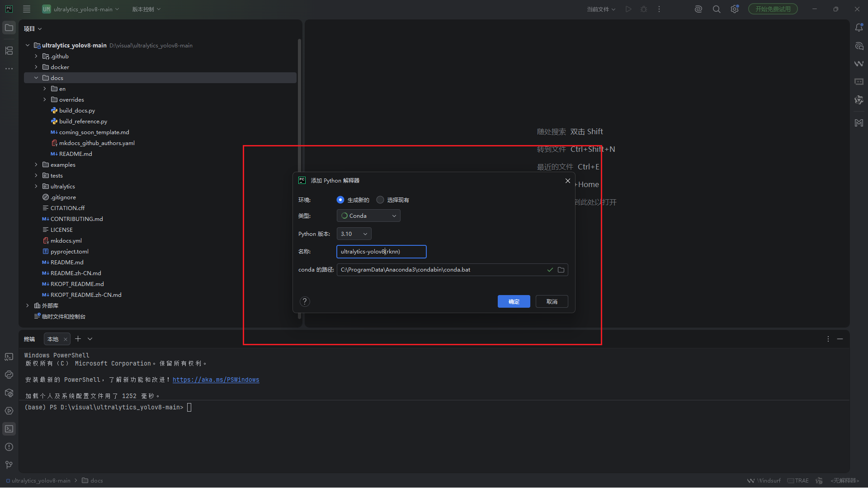Expand the examples folder
The width and height of the screenshot is (868, 488).
(36, 165)
